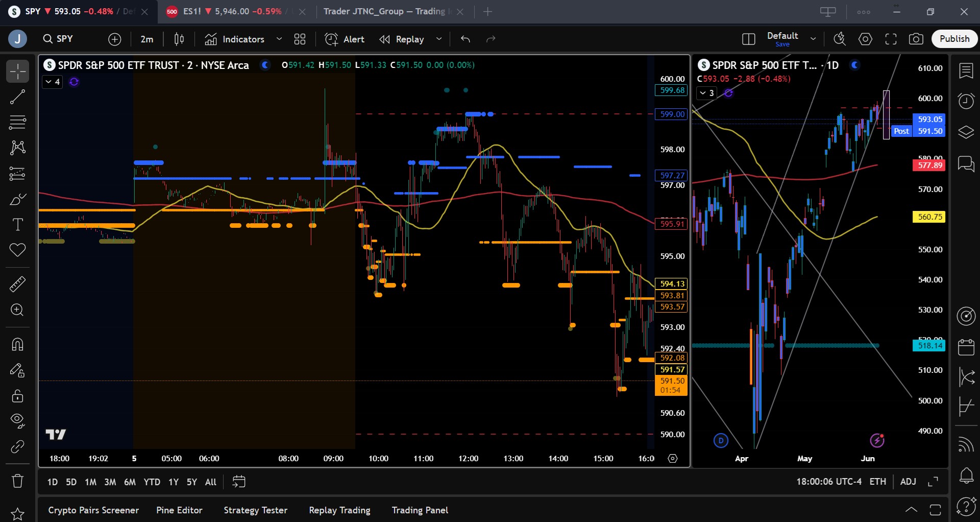
Task: Select the text annotation tool
Action: [17, 225]
